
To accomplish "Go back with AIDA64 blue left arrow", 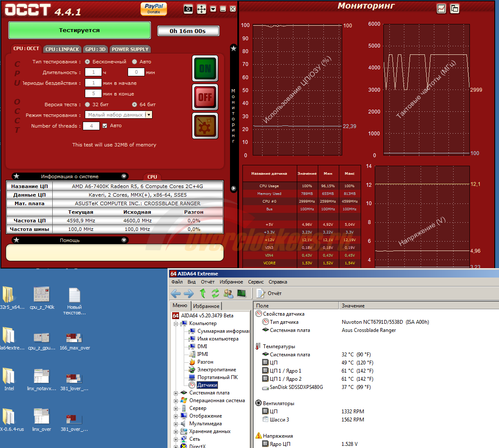I will pyautogui.click(x=176, y=293).
